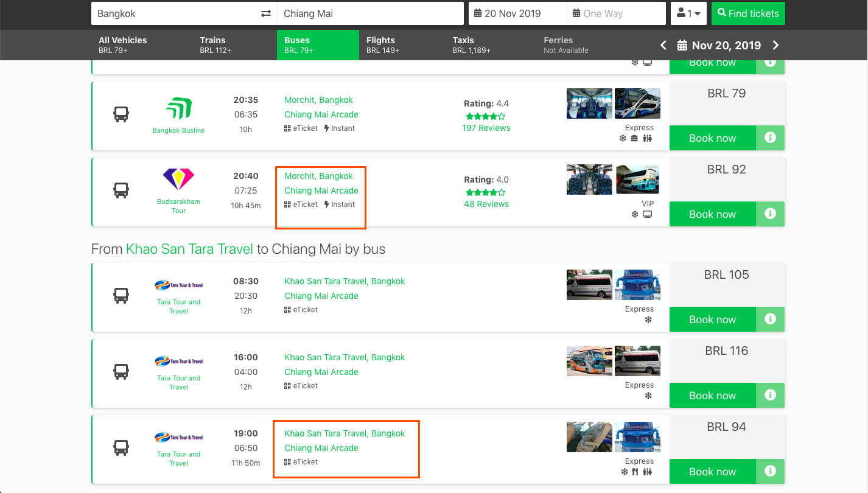This screenshot has height=493, width=868.
Task: Click the star rating for Bangkok Busline
Action: pos(486,116)
